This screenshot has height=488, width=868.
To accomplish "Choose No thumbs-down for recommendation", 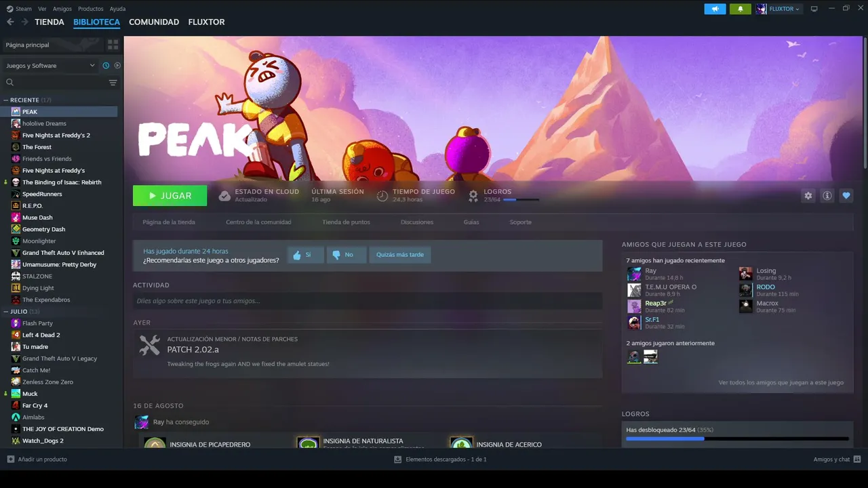I will pyautogui.click(x=347, y=255).
